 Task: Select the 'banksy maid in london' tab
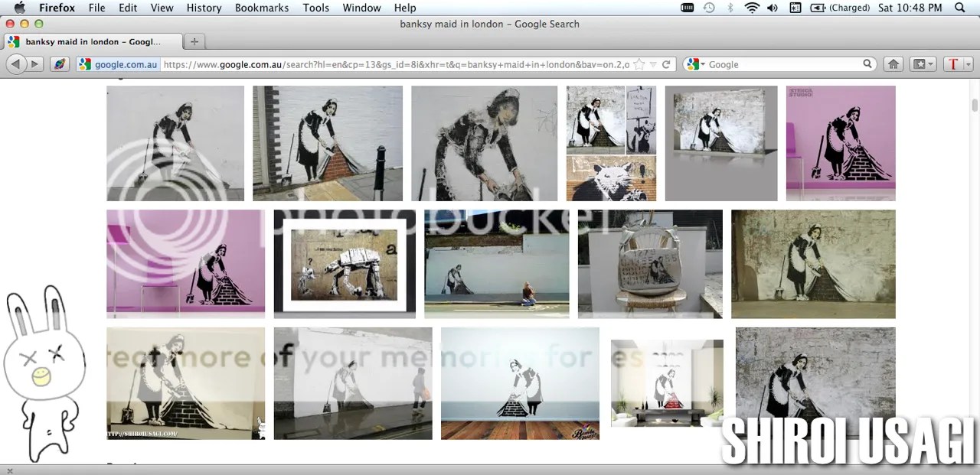click(93, 41)
